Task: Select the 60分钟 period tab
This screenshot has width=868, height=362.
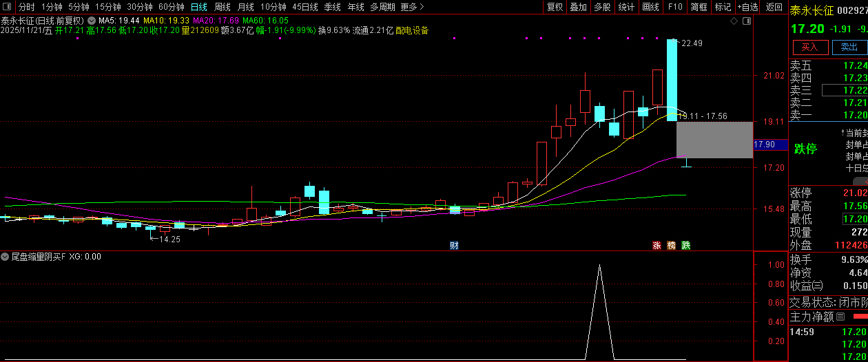Action: (171, 7)
